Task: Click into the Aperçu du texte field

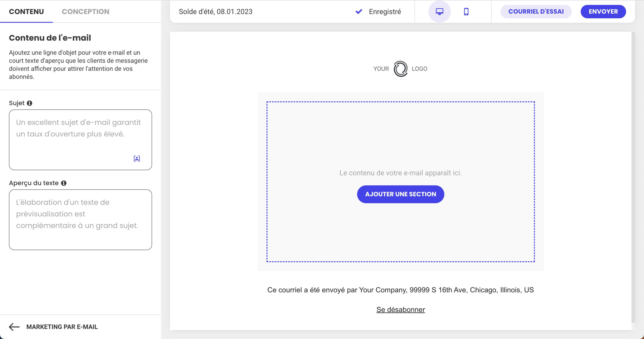Action: coord(80,220)
